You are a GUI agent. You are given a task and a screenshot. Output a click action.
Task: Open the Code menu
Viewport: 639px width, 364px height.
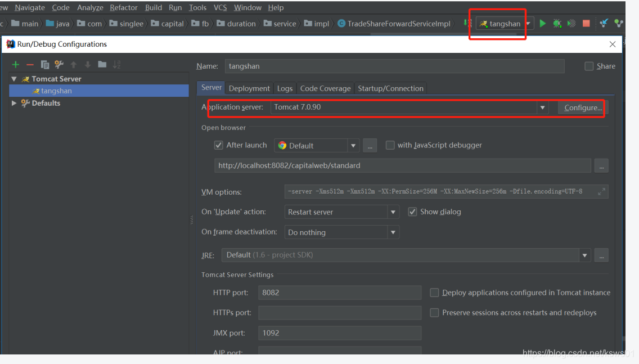tap(61, 7)
